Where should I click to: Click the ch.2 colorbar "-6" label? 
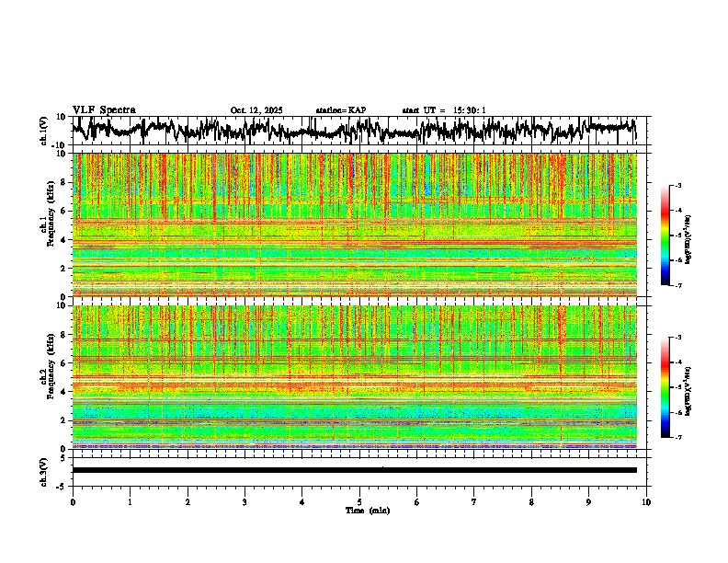(677, 412)
